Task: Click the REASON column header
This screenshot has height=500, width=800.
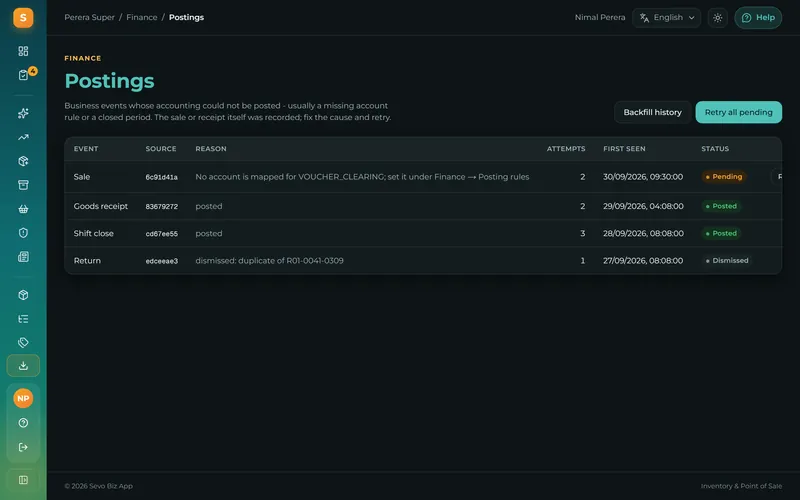Action: 211,148
